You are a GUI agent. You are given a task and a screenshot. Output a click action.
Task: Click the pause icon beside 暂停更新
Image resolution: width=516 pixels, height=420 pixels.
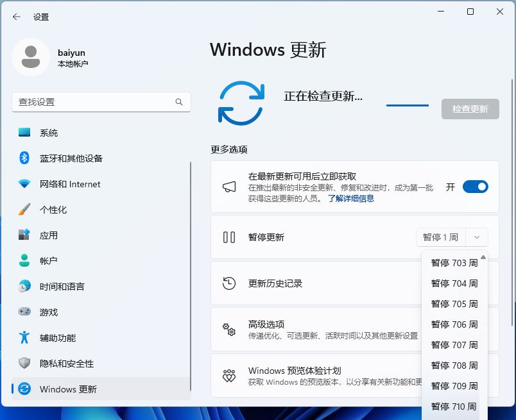click(x=229, y=237)
